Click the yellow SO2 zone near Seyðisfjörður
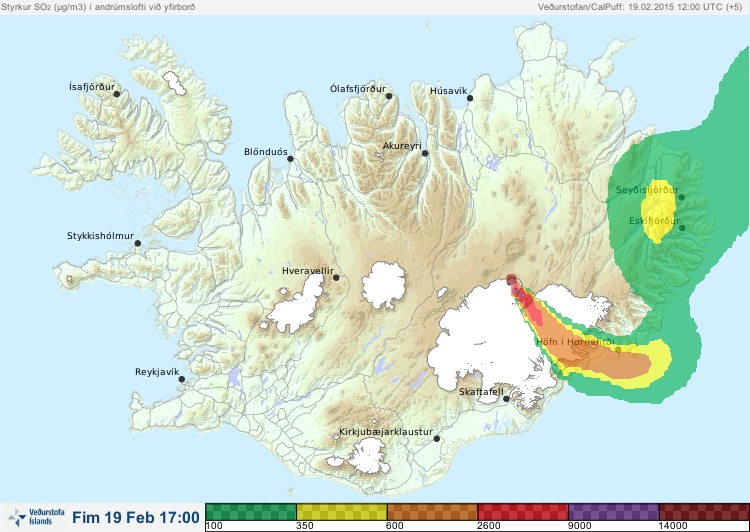 click(x=659, y=211)
